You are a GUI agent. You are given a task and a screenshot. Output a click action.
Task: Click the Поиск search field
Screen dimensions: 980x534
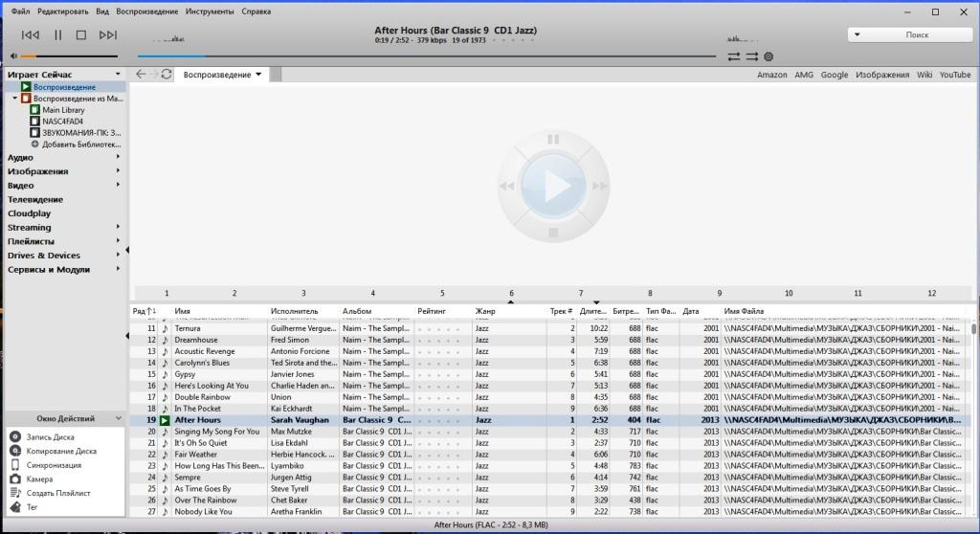[916, 34]
